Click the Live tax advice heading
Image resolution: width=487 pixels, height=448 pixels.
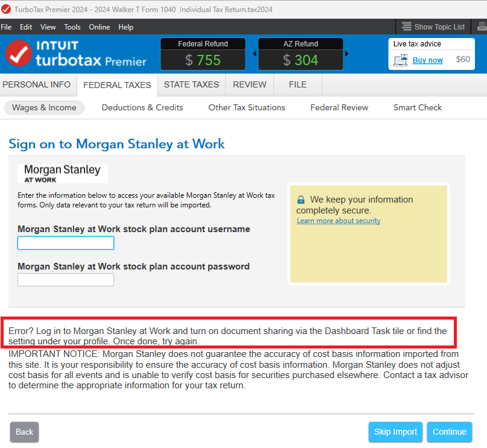click(x=417, y=44)
